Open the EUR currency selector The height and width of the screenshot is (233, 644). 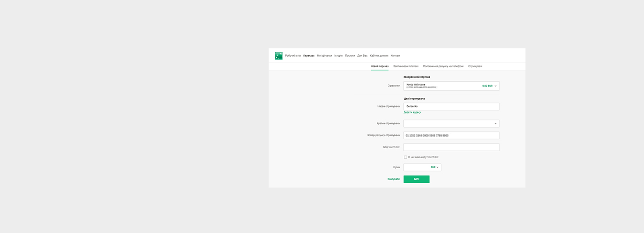coord(434,167)
